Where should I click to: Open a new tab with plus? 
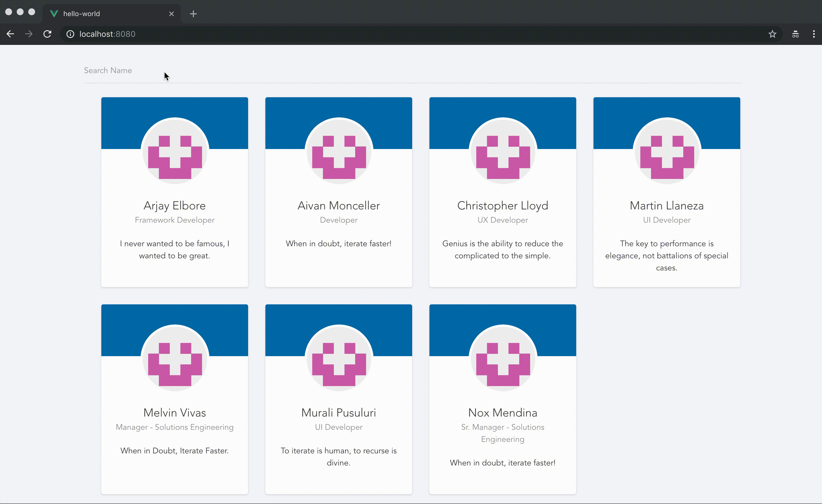point(193,14)
